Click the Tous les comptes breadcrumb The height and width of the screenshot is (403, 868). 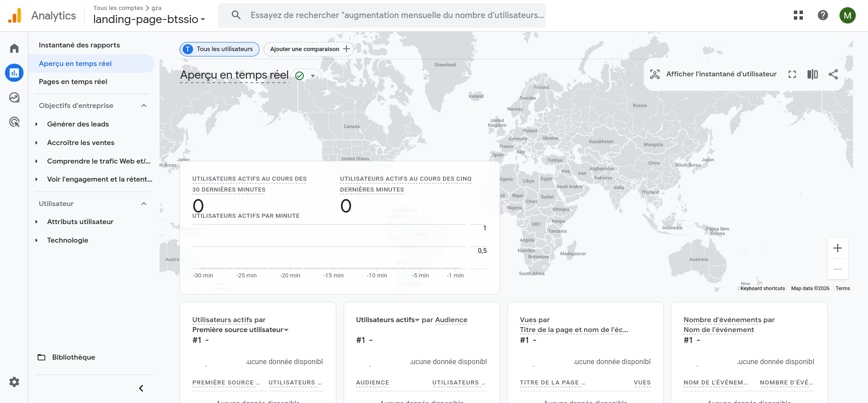tap(118, 8)
